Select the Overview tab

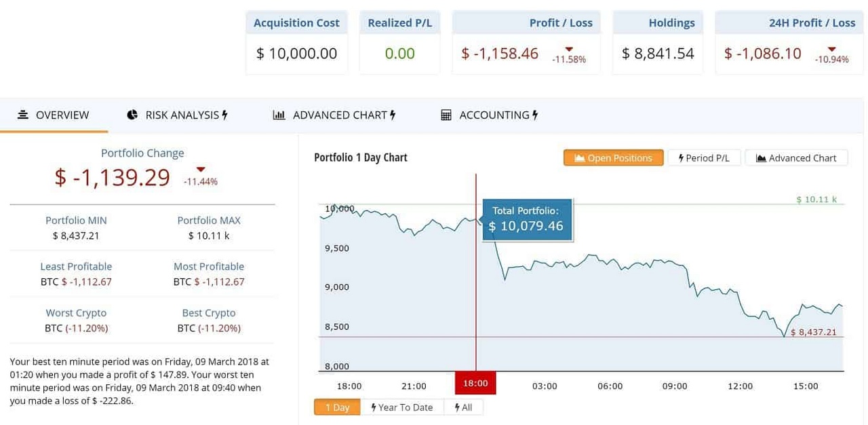click(x=62, y=115)
